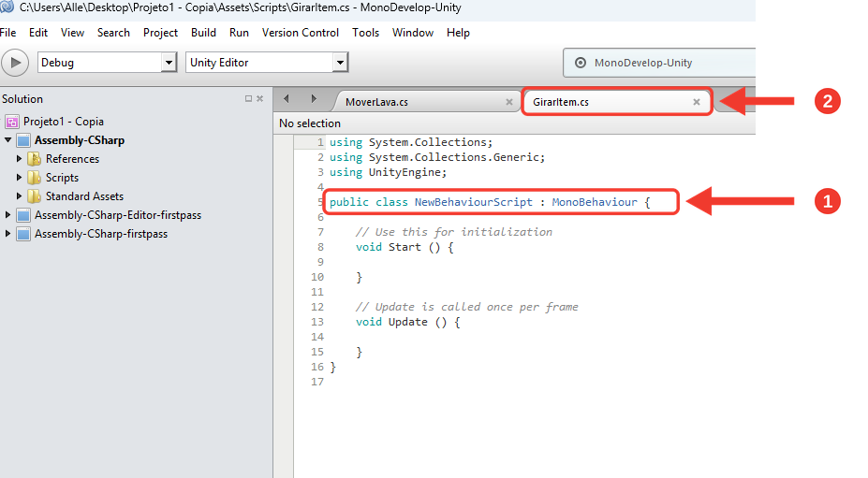The image size is (868, 478).
Task: Click the Use this for initialization comment
Action: pos(454,232)
